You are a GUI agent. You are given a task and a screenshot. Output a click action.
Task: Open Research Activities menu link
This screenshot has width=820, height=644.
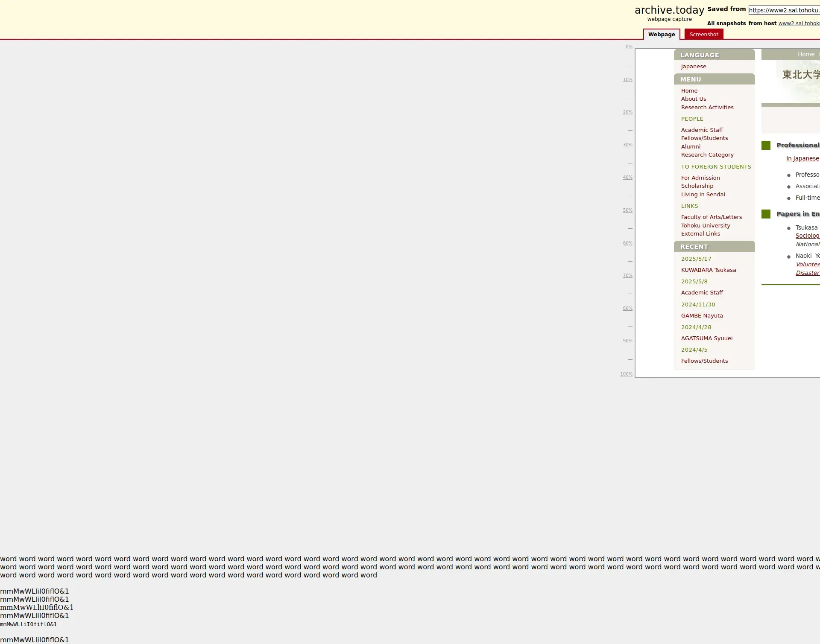click(x=707, y=108)
